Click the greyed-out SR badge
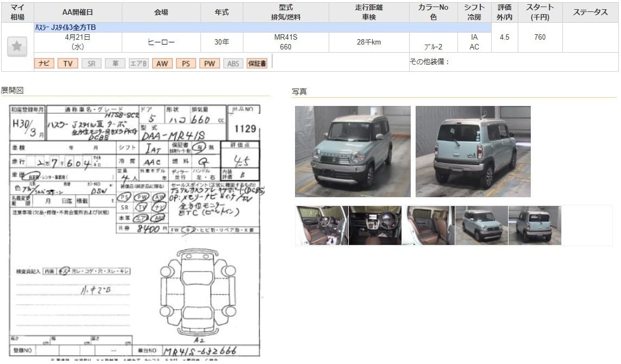The width and height of the screenshot is (621, 364). coord(91,64)
